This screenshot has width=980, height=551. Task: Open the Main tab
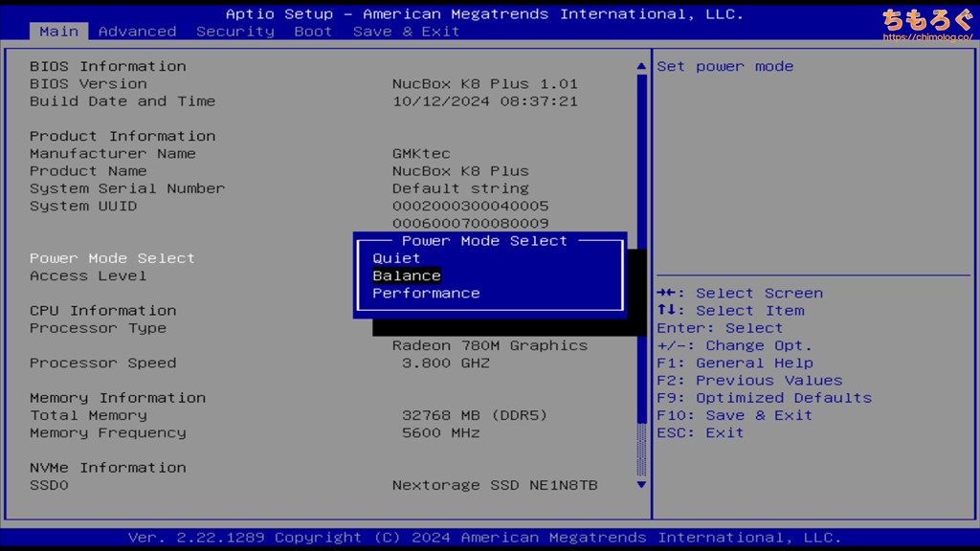click(58, 32)
